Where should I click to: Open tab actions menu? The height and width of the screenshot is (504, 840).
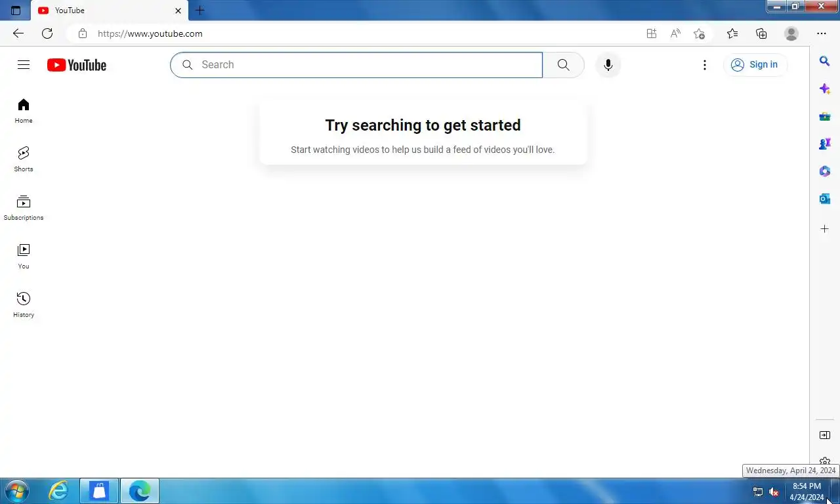[16, 10]
